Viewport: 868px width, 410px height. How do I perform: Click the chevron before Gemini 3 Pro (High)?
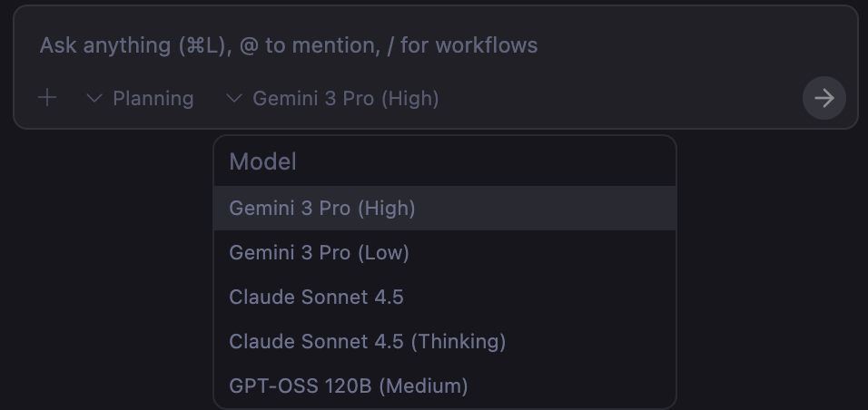pos(234,98)
